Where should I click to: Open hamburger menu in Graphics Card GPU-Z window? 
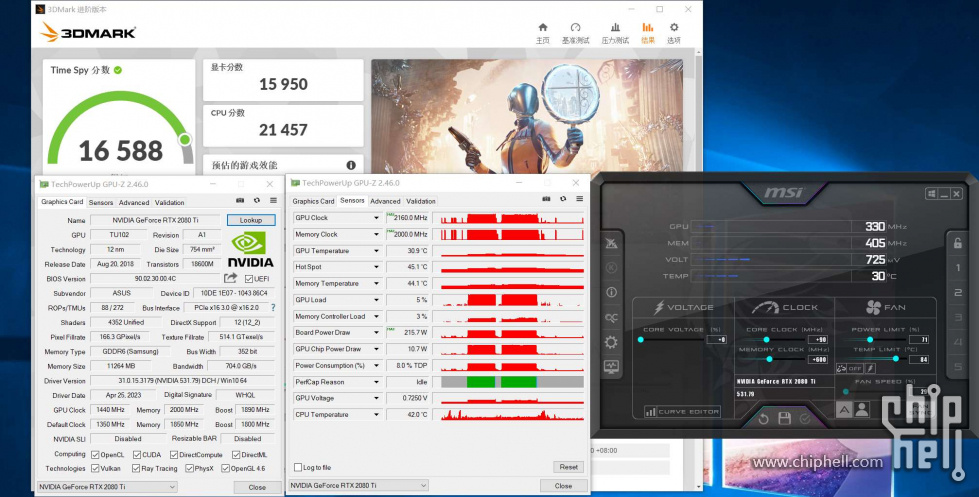tap(273, 200)
